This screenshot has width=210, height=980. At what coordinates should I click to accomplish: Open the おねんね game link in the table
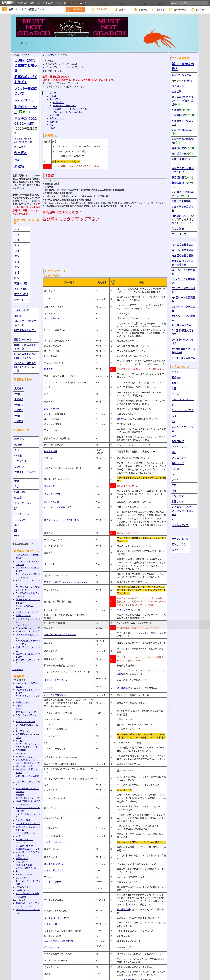[x=48, y=387]
